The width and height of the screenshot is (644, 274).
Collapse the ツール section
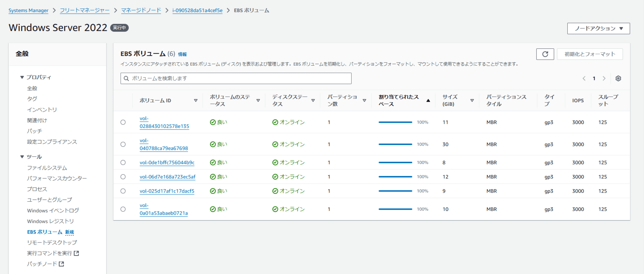22,157
